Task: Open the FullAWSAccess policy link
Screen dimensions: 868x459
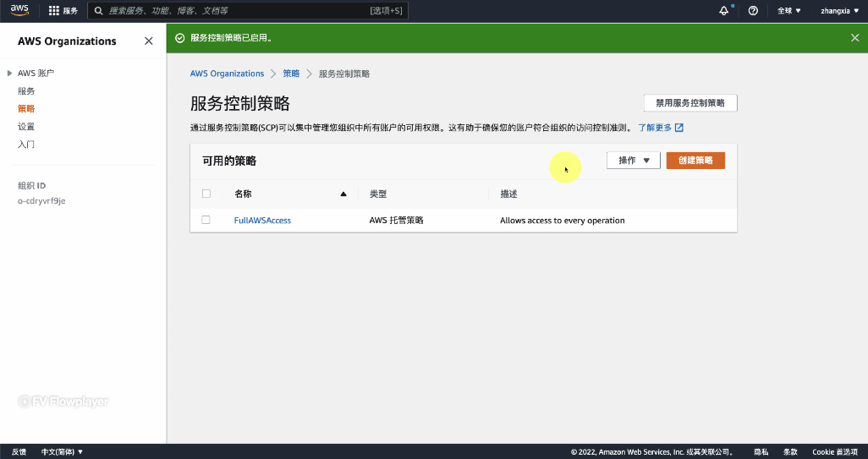Action: [x=262, y=220]
